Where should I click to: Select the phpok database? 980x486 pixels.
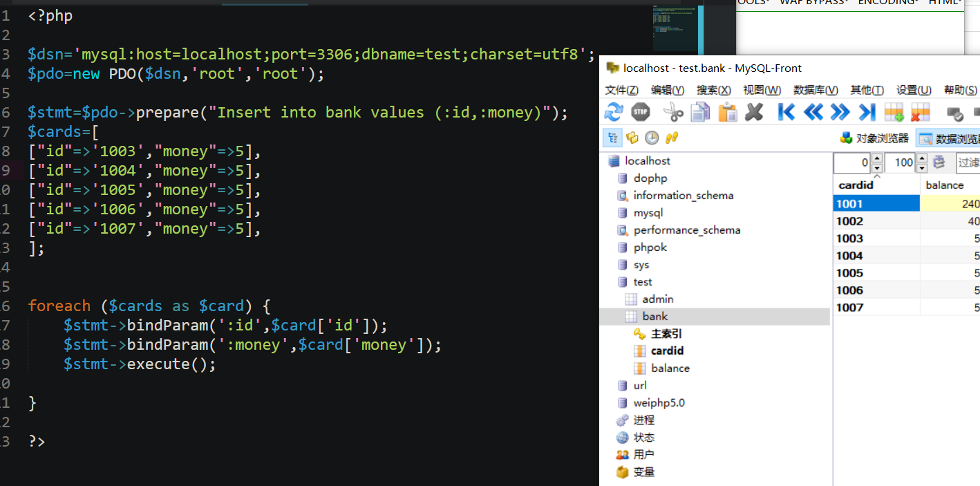(650, 247)
